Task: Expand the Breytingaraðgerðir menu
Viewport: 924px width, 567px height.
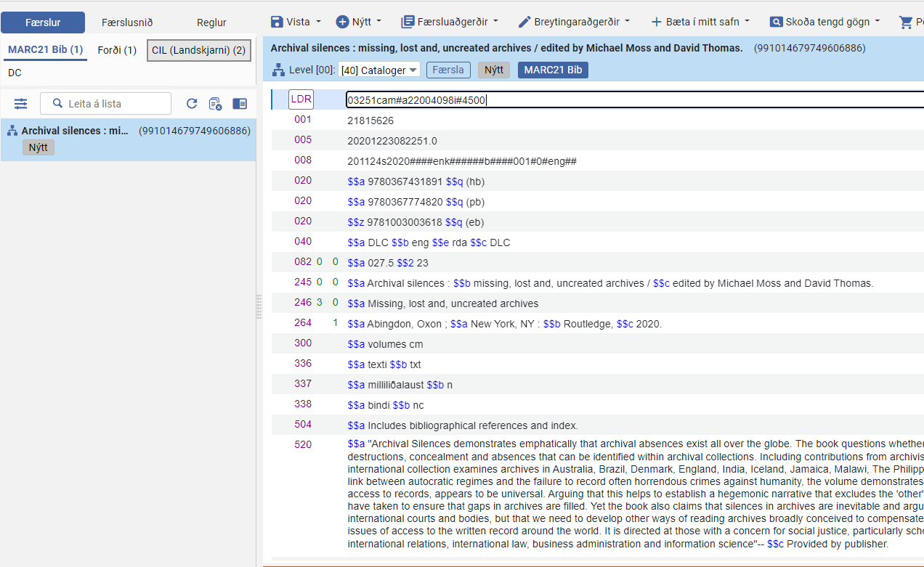Action: point(574,22)
